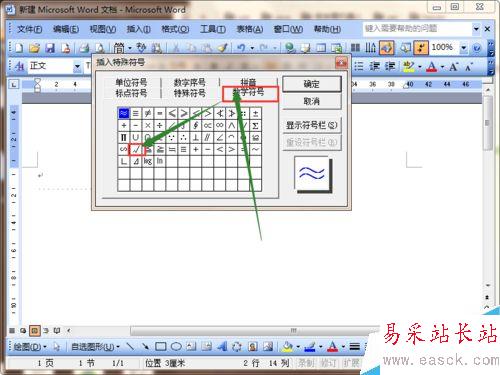500x375 pixels.
Task: Choose the Select Objects pointer tool
Action: coord(57,347)
